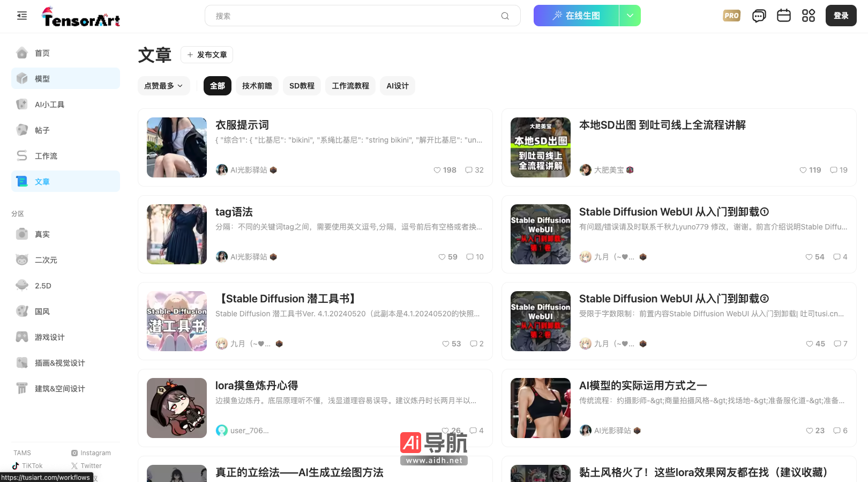Like the tag语法 article heart icon

442,257
